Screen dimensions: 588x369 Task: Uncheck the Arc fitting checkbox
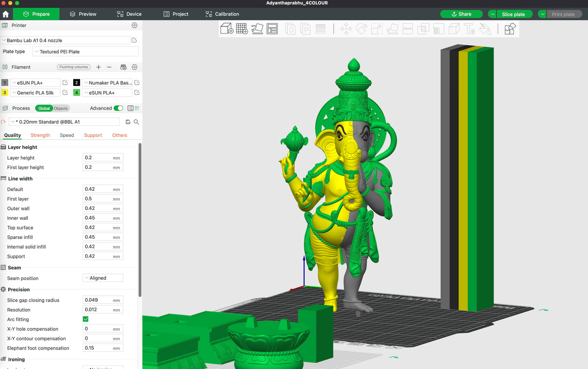pyautogui.click(x=85, y=319)
